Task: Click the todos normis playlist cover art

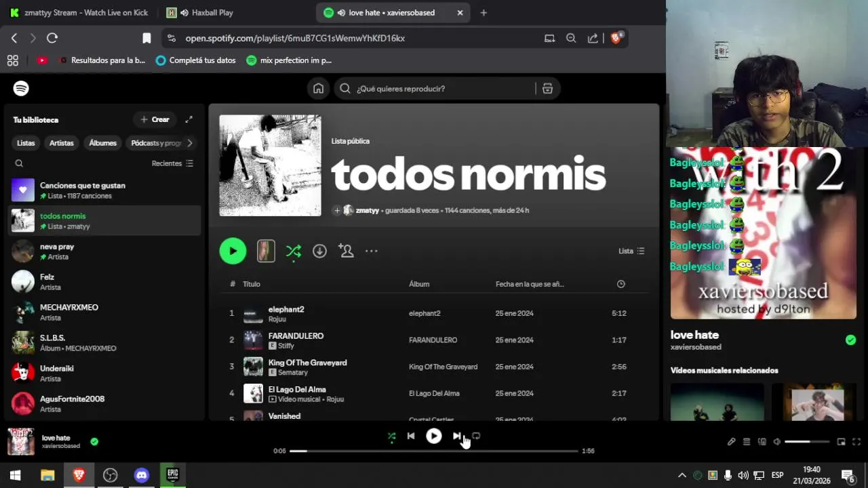Action: (270, 165)
